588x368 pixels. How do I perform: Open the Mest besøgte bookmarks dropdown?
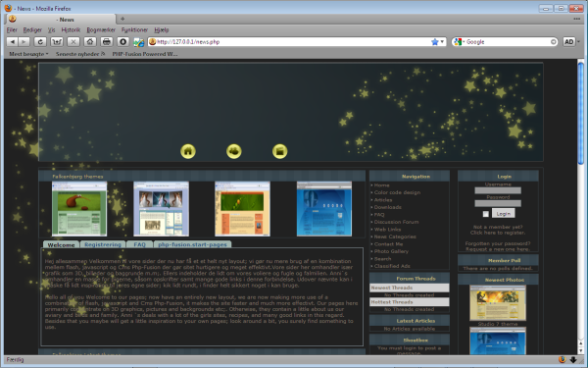28,54
